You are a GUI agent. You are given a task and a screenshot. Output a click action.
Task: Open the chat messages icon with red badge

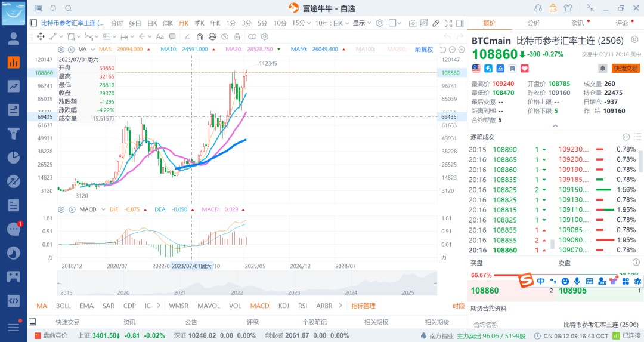[x=14, y=229]
